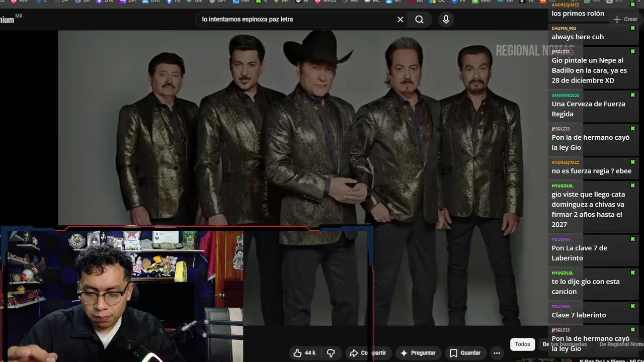Start voice search with the microphone icon
The width and height of the screenshot is (644, 362).
(446, 20)
